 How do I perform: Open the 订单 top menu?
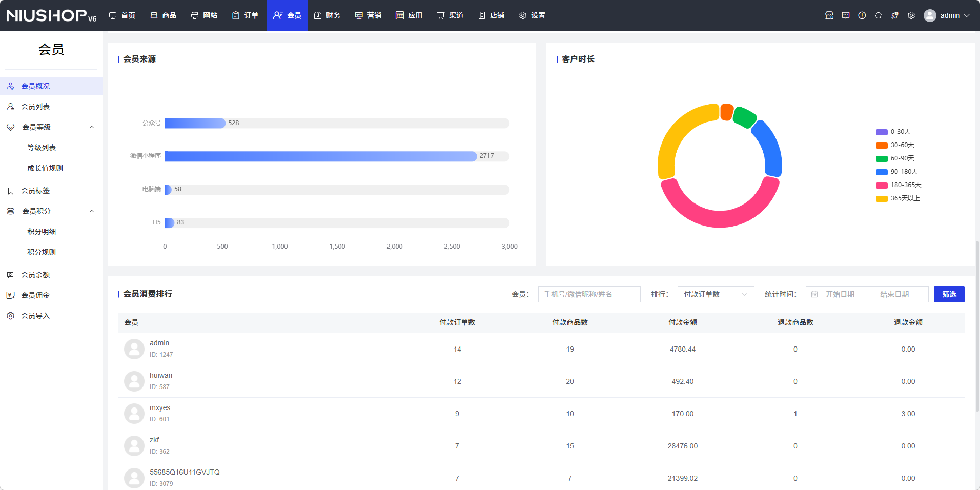click(x=245, y=15)
